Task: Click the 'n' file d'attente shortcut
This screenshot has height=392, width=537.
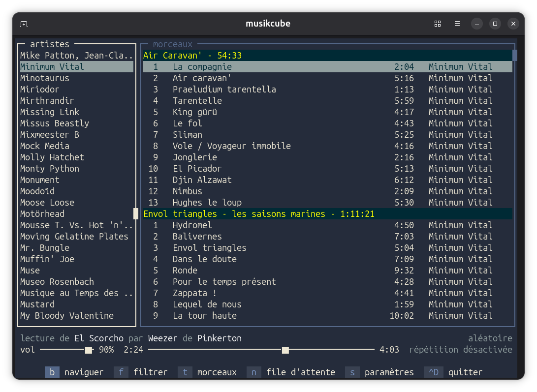Action: tap(254, 372)
